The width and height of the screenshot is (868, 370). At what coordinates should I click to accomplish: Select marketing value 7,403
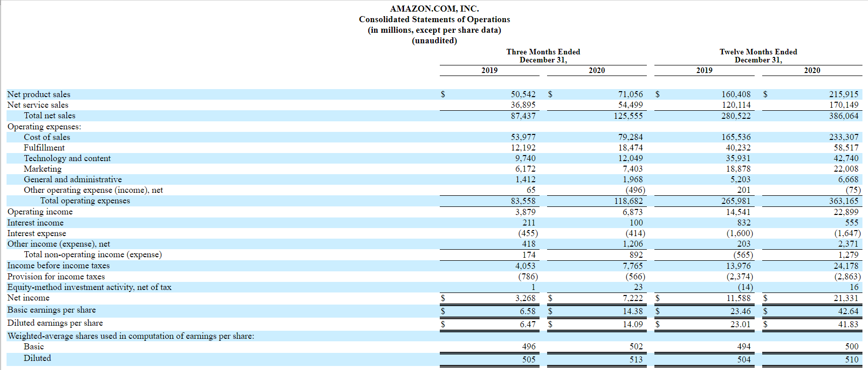[x=633, y=169]
